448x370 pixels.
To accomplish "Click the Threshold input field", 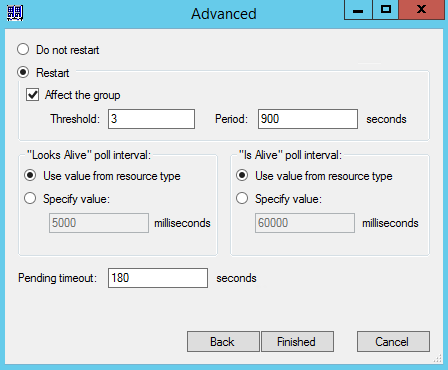I will point(151,119).
